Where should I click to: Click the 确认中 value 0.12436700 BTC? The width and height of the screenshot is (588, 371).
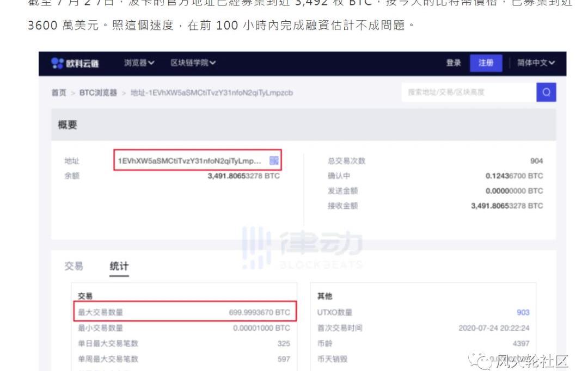click(x=514, y=176)
